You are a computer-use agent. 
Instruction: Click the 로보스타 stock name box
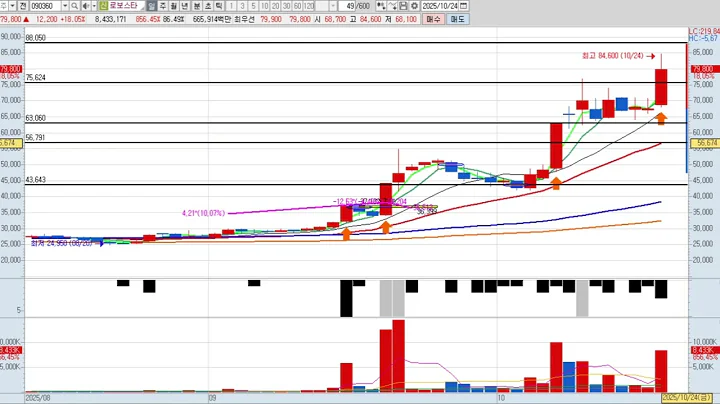[x=127, y=6]
